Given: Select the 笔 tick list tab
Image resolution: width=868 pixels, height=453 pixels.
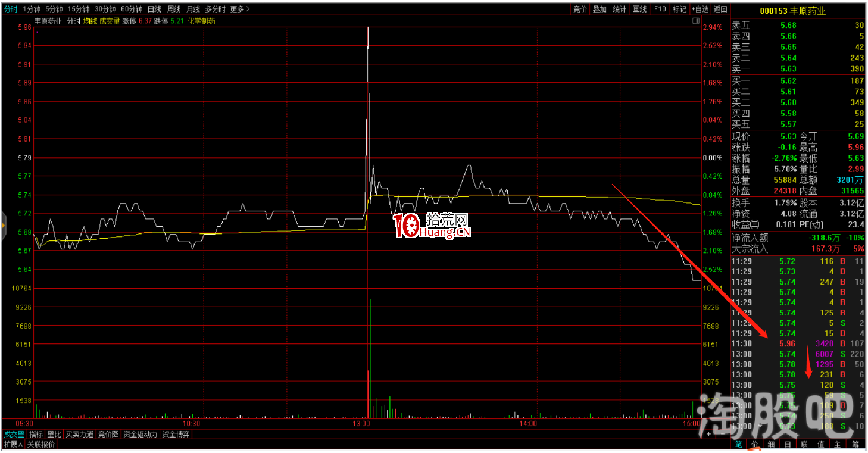Looking at the screenshot, I should tap(738, 444).
